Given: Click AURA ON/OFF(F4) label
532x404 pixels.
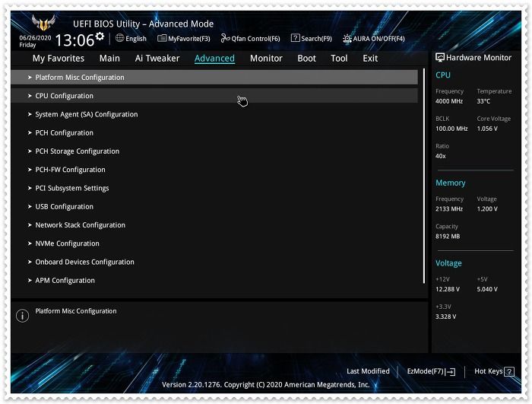Looking at the screenshot, I should coord(378,39).
